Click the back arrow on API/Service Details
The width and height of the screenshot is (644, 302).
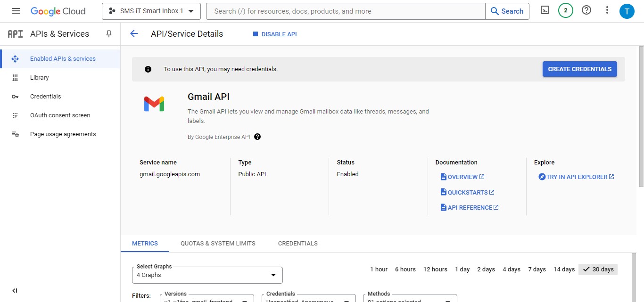pyautogui.click(x=133, y=33)
